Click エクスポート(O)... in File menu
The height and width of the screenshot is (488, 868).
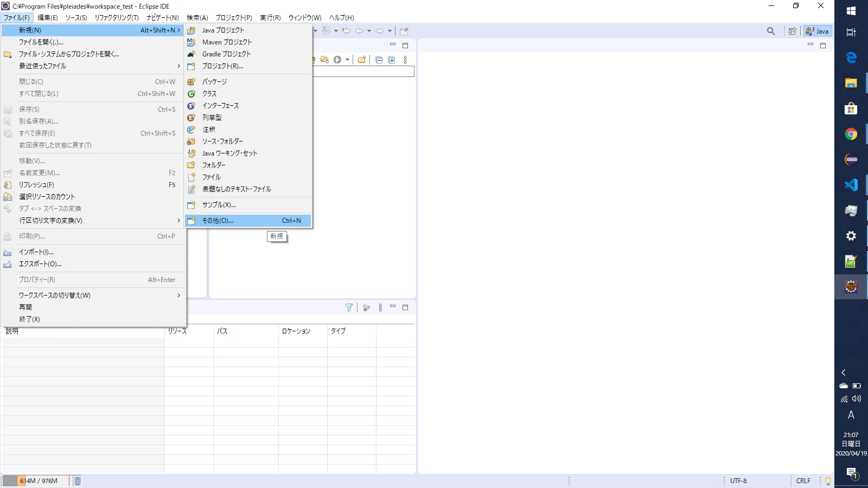point(93,264)
